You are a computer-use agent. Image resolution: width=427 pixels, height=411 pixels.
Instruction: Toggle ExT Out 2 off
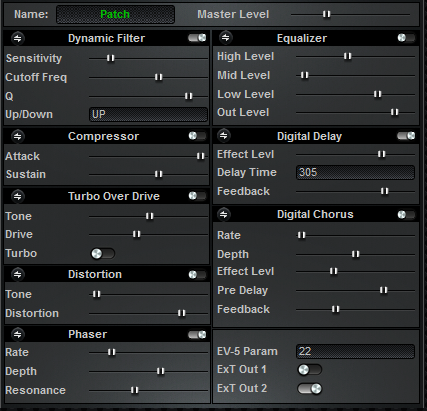310,389
